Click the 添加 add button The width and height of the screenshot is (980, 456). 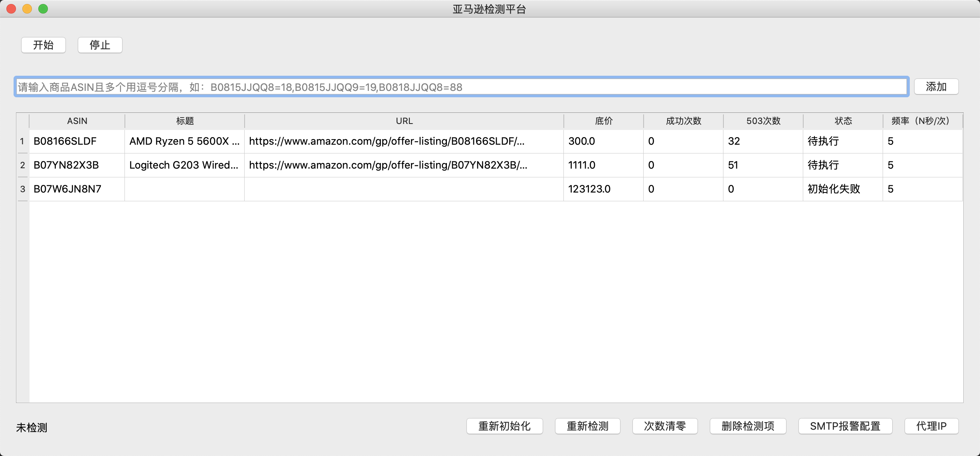pyautogui.click(x=936, y=86)
